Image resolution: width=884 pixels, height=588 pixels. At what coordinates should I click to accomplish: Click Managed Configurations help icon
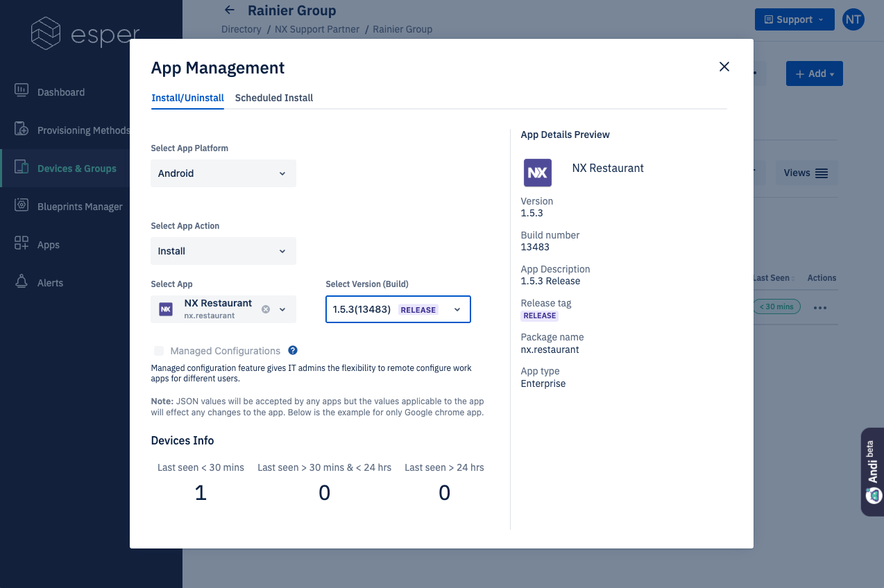[x=293, y=351]
